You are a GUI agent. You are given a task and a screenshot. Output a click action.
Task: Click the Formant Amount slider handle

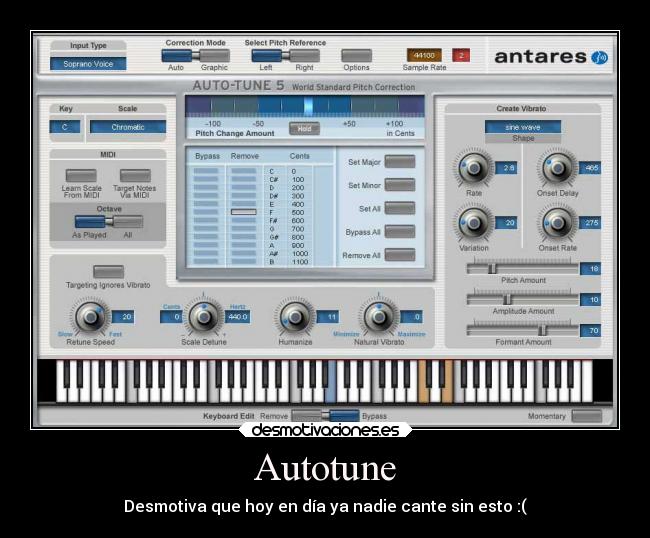tap(542, 330)
